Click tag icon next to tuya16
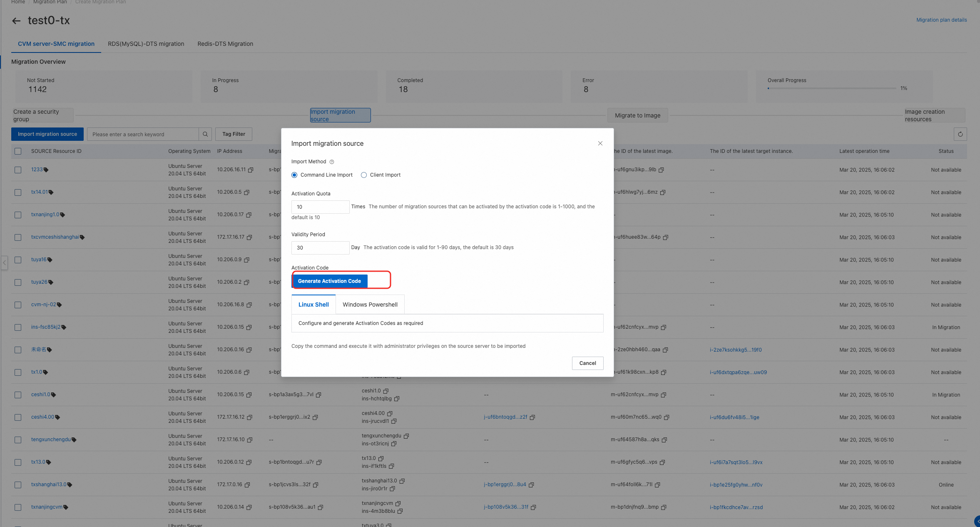The height and width of the screenshot is (527, 980). (x=50, y=260)
